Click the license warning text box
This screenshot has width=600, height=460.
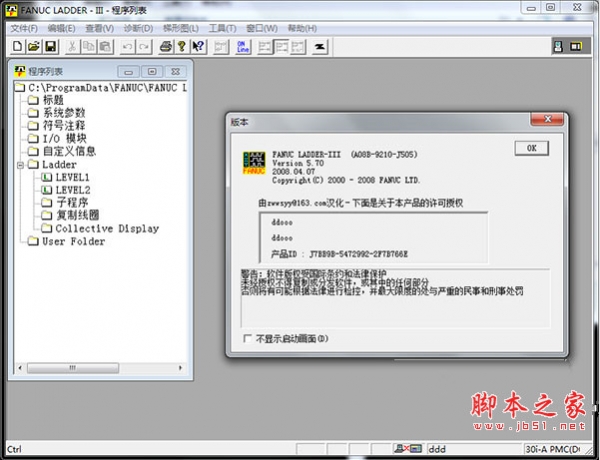tap(395, 298)
